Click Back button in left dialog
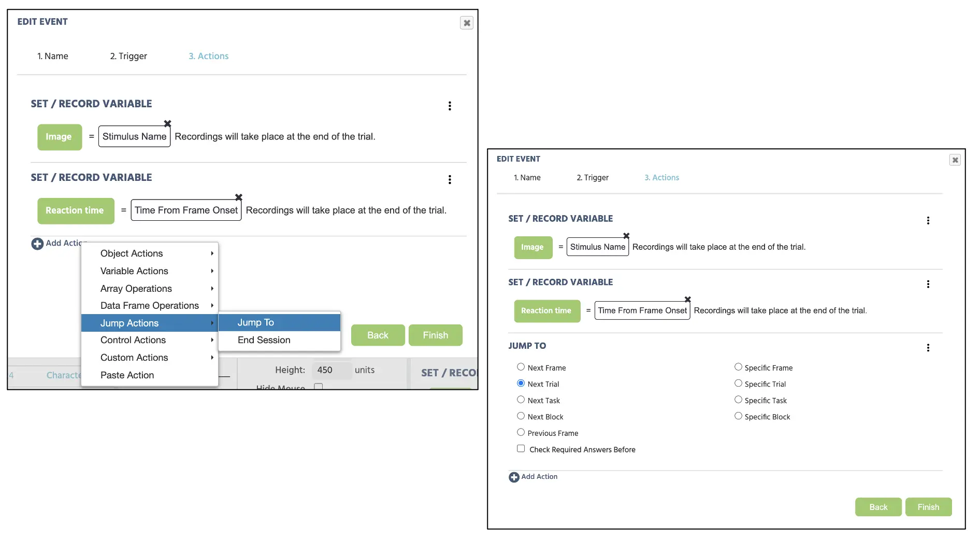The image size is (980, 539). pyautogui.click(x=378, y=335)
